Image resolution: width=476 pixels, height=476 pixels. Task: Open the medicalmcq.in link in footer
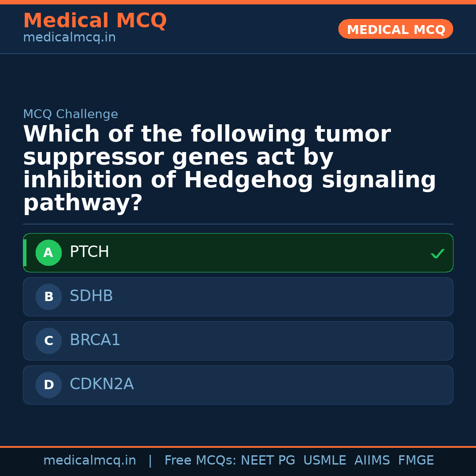pos(89,461)
